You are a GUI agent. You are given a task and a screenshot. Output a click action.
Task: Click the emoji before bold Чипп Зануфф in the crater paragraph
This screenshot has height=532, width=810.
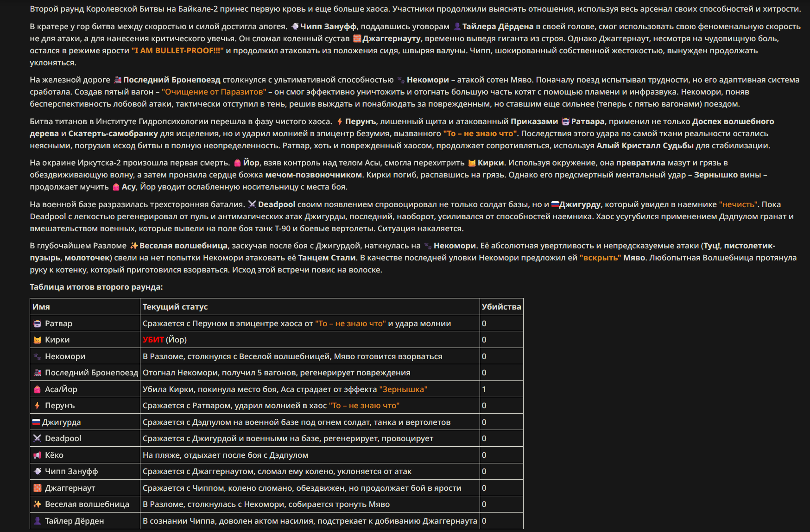coord(295,26)
